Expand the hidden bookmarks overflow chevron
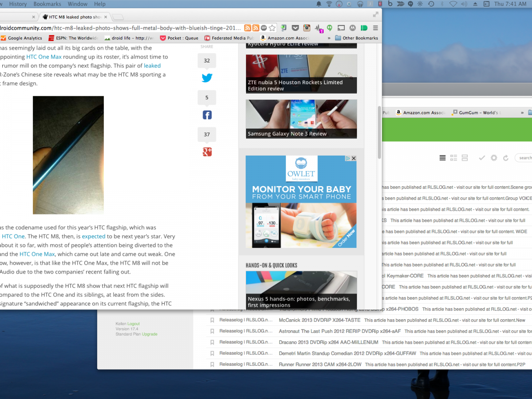 click(329, 38)
